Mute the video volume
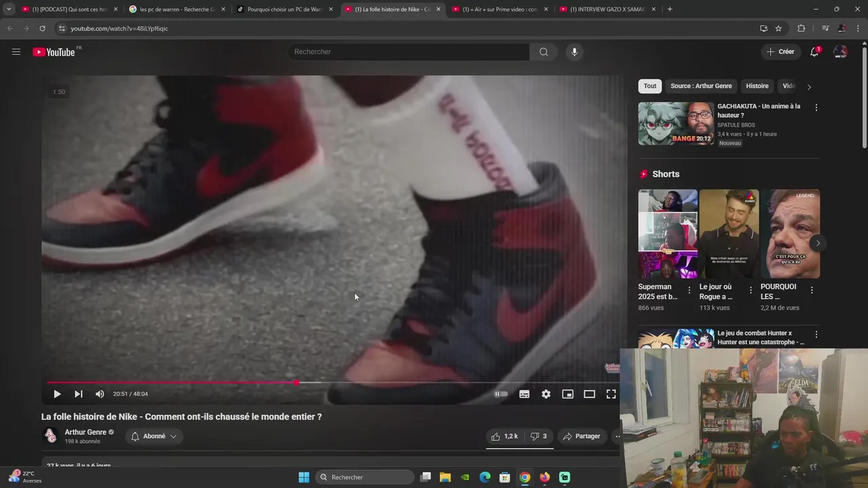 pos(100,394)
